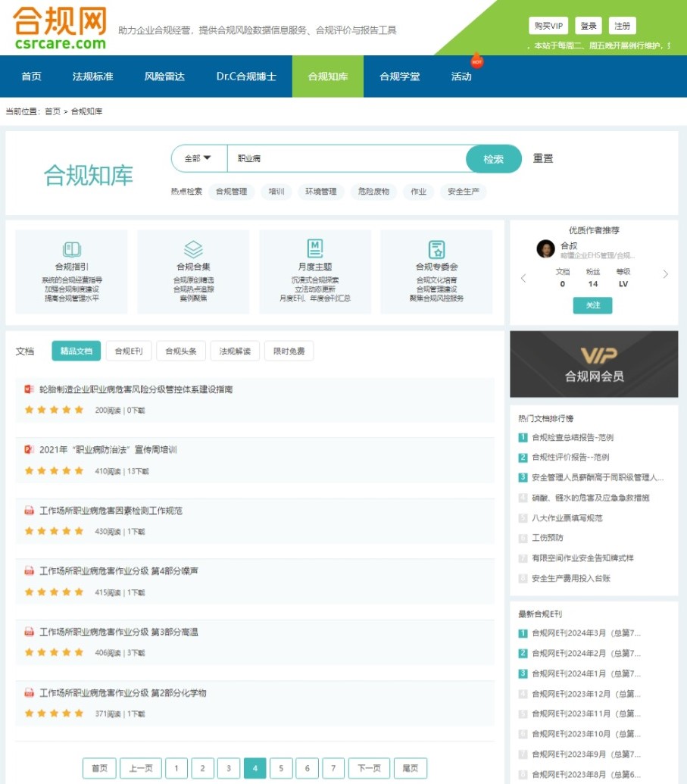Select hot search tag 合规管理
The width and height of the screenshot is (687, 784).
click(232, 192)
